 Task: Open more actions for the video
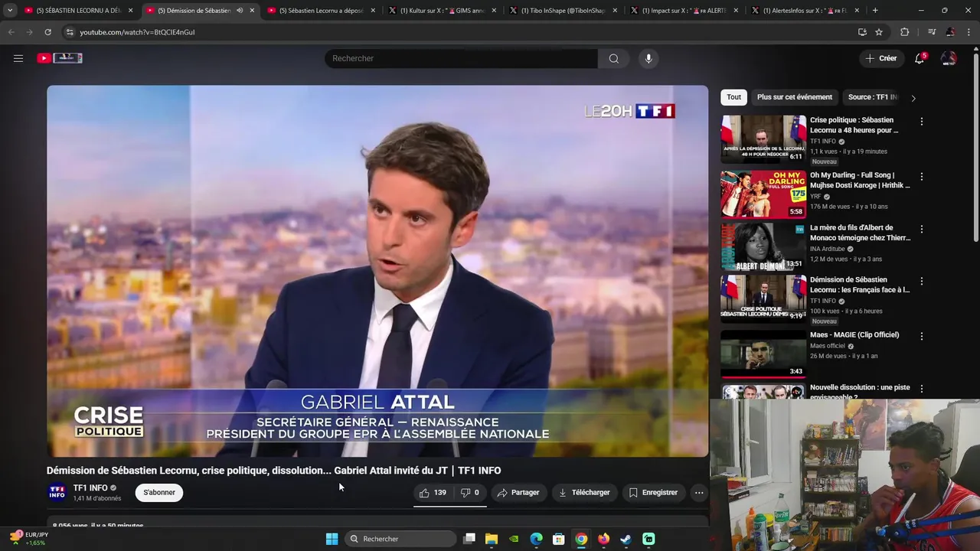pos(699,493)
